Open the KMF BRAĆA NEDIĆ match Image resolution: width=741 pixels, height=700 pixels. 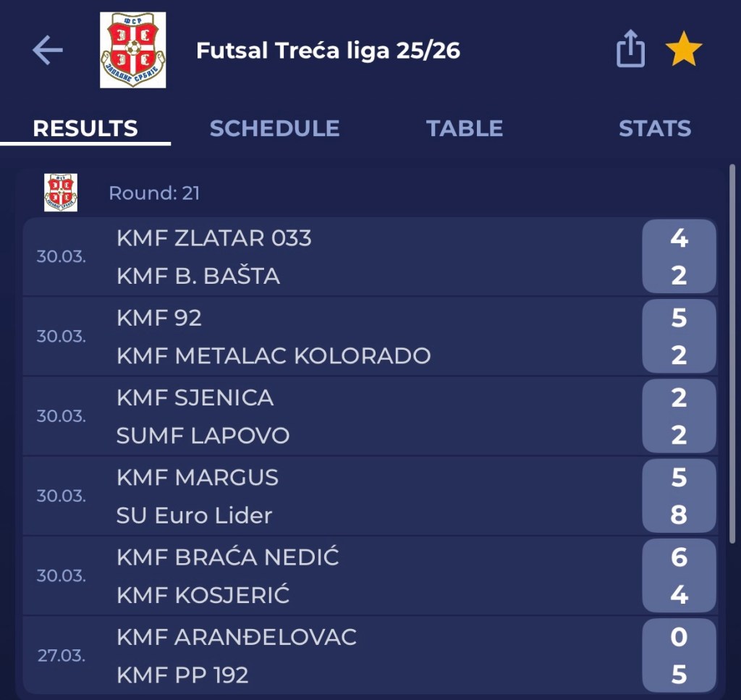click(228, 557)
